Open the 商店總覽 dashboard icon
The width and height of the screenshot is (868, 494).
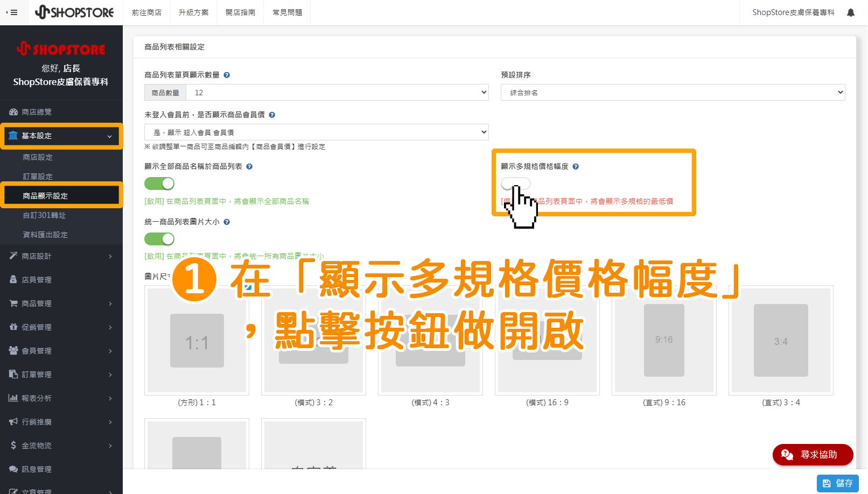click(13, 111)
